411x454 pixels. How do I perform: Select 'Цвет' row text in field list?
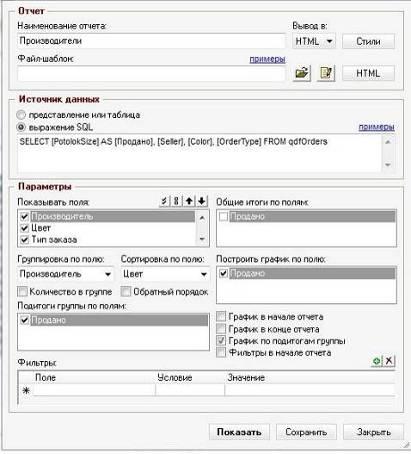(41, 228)
